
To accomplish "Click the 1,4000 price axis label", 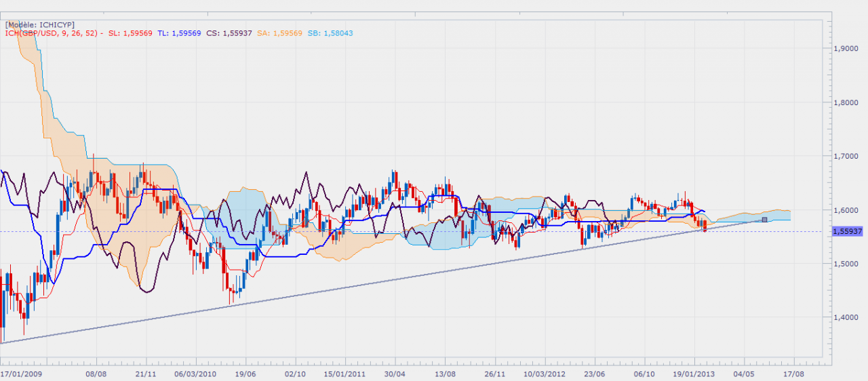I will click(x=847, y=317).
